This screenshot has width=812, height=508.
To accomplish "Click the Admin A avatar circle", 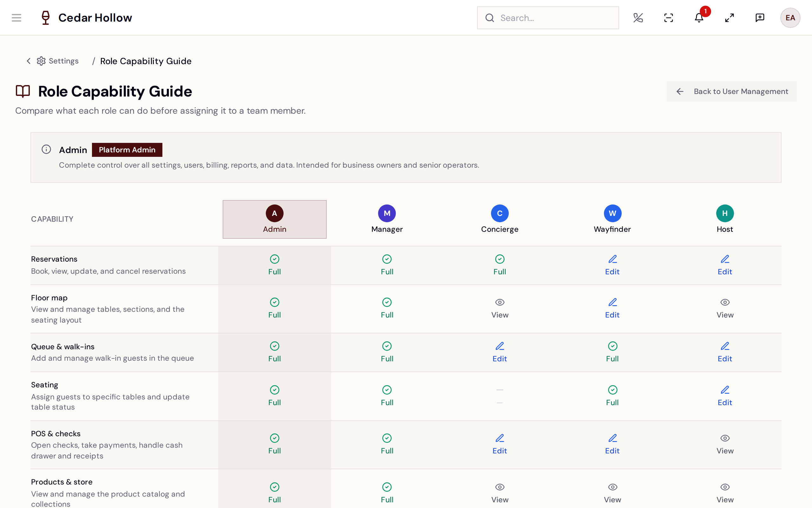I will point(274,213).
